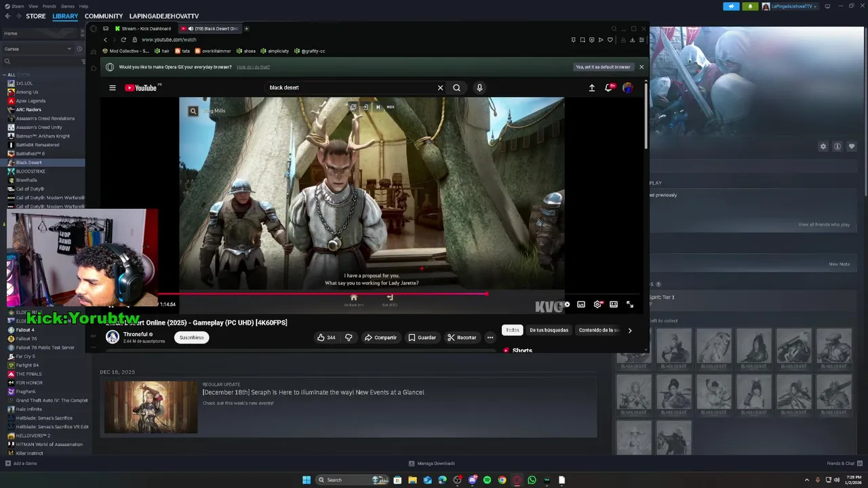This screenshot has height=488, width=868.
Task: Open Steam Help menu
Action: tap(83, 6)
